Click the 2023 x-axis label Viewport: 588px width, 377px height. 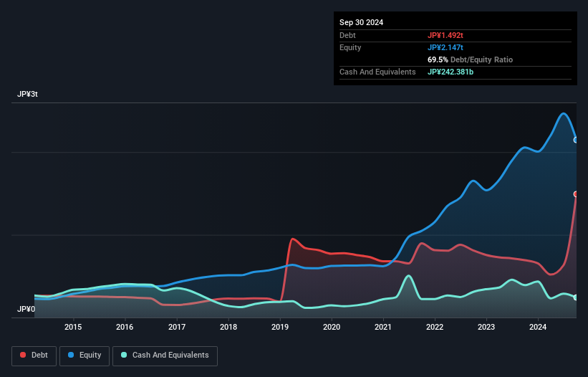pyautogui.click(x=486, y=327)
